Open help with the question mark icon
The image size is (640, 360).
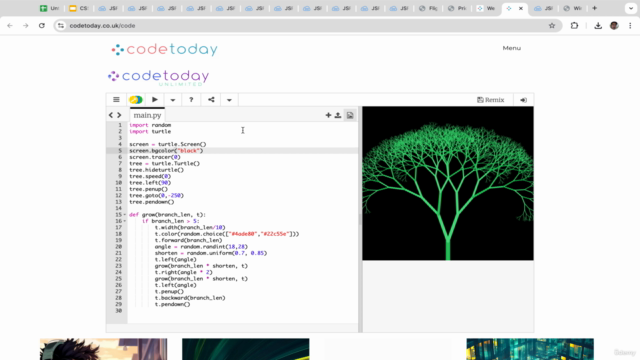191,100
